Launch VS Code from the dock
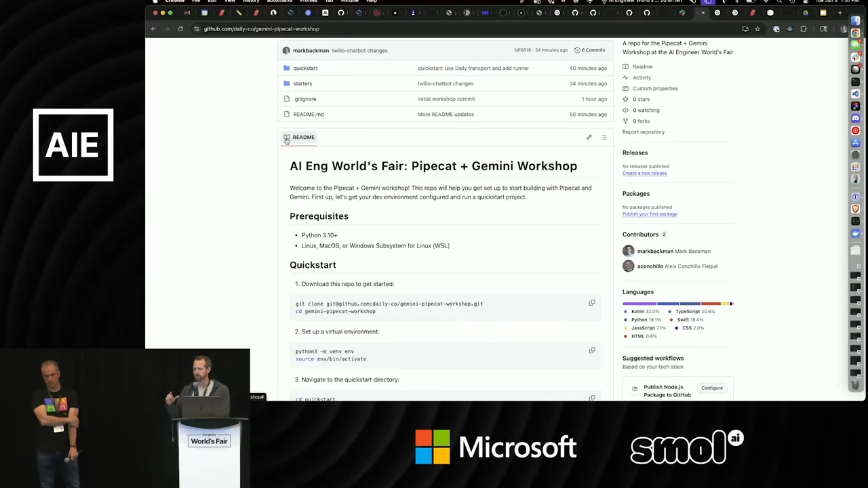Screen dimensions: 868x488 [x=856, y=94]
